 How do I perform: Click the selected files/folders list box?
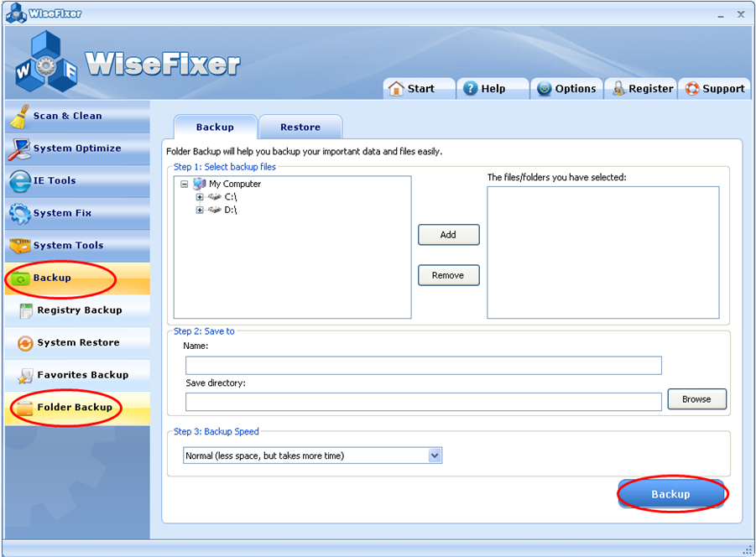pos(603,252)
